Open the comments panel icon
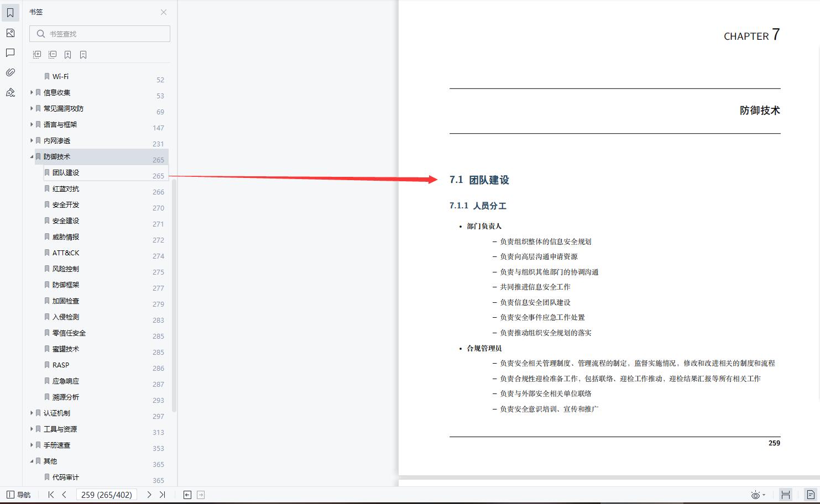This screenshot has width=820, height=504. 10,53
